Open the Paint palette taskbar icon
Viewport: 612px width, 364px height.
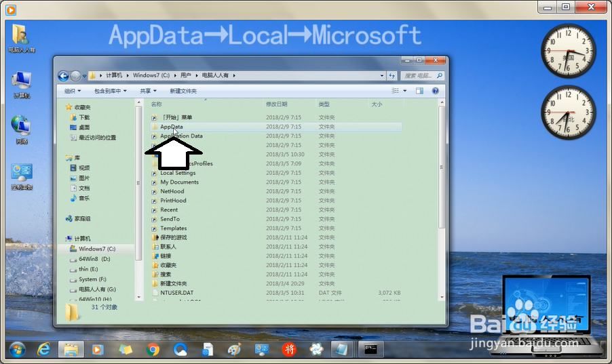234,350
